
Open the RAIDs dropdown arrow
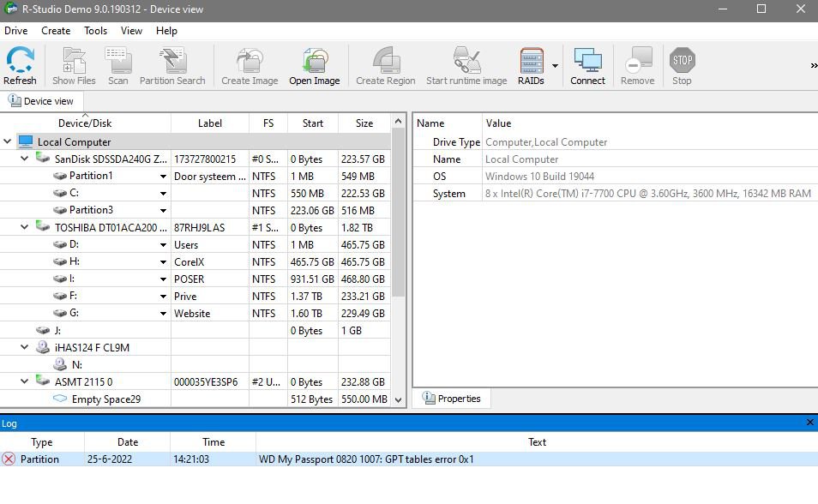555,66
